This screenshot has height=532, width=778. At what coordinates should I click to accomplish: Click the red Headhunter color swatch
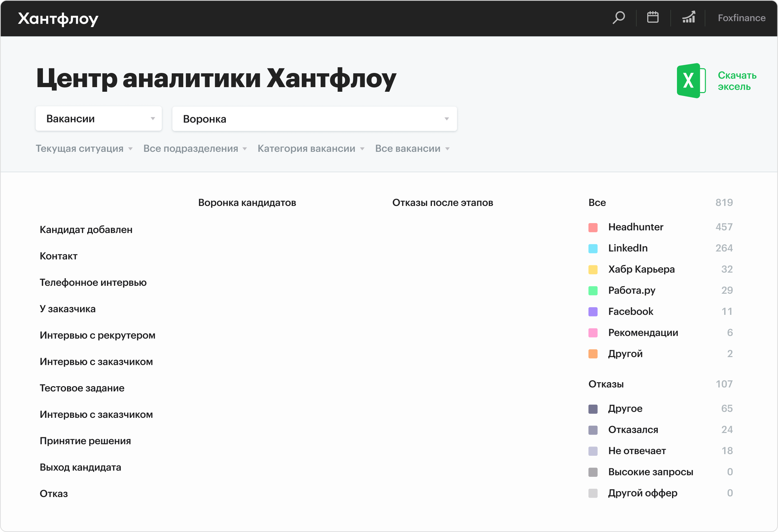593,227
